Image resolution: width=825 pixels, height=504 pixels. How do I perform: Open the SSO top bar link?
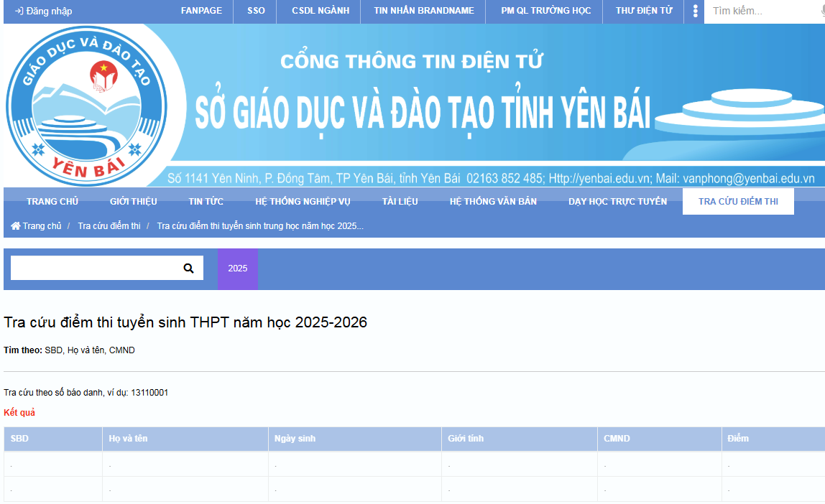tap(256, 11)
